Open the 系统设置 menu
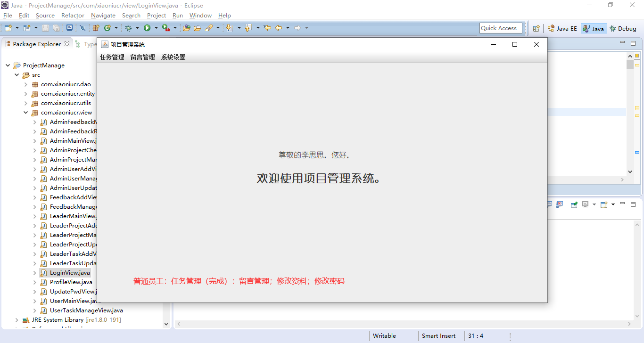 [173, 57]
